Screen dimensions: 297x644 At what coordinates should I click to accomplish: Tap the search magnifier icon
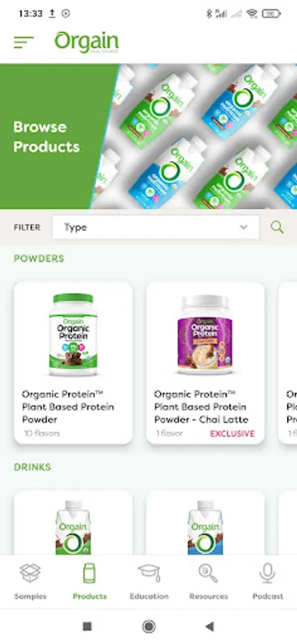(x=277, y=227)
